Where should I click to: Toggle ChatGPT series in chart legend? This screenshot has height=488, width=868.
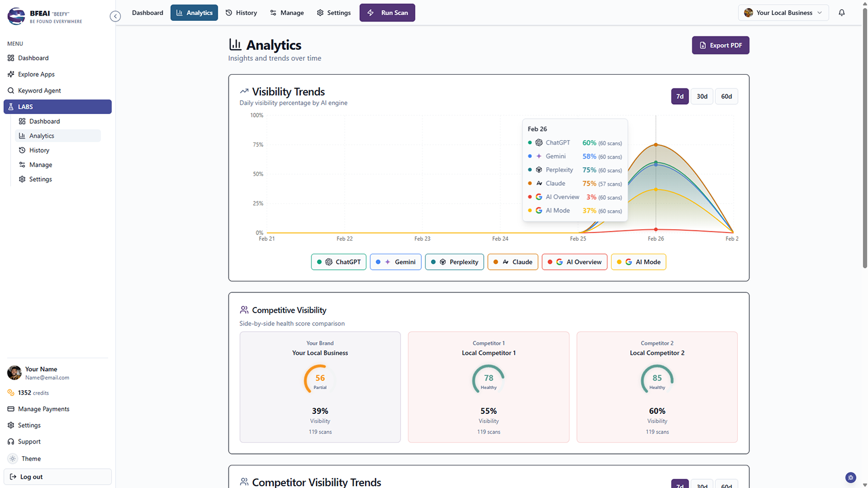tap(339, 262)
